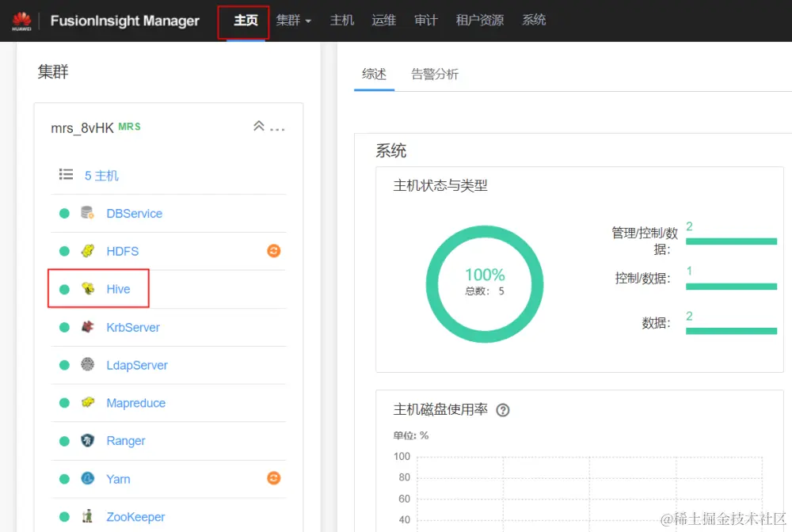792x532 pixels.
Task: Click green status dot for ZooKeeper
Action: [64, 517]
